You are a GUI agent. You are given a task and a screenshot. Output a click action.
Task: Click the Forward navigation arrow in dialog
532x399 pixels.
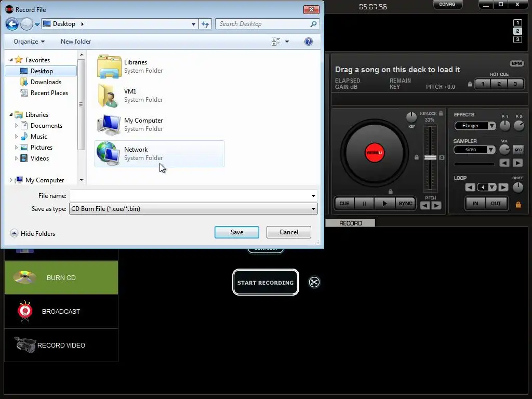click(x=26, y=24)
